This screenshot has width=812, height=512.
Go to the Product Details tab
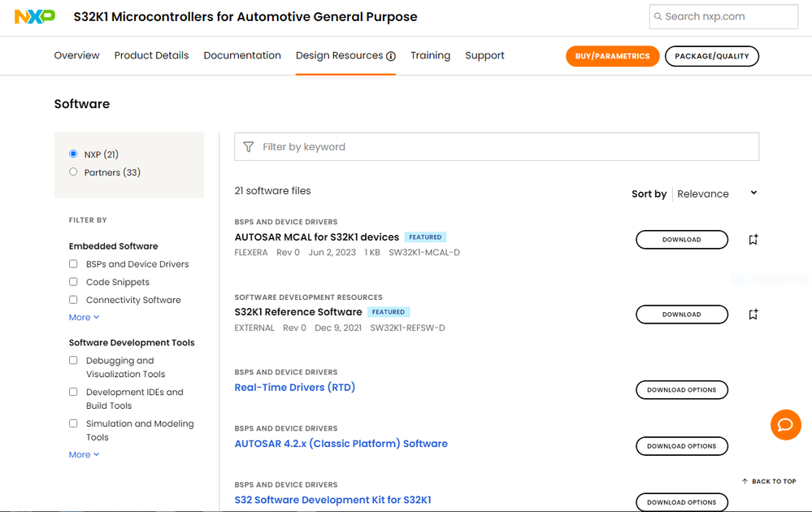(x=151, y=55)
